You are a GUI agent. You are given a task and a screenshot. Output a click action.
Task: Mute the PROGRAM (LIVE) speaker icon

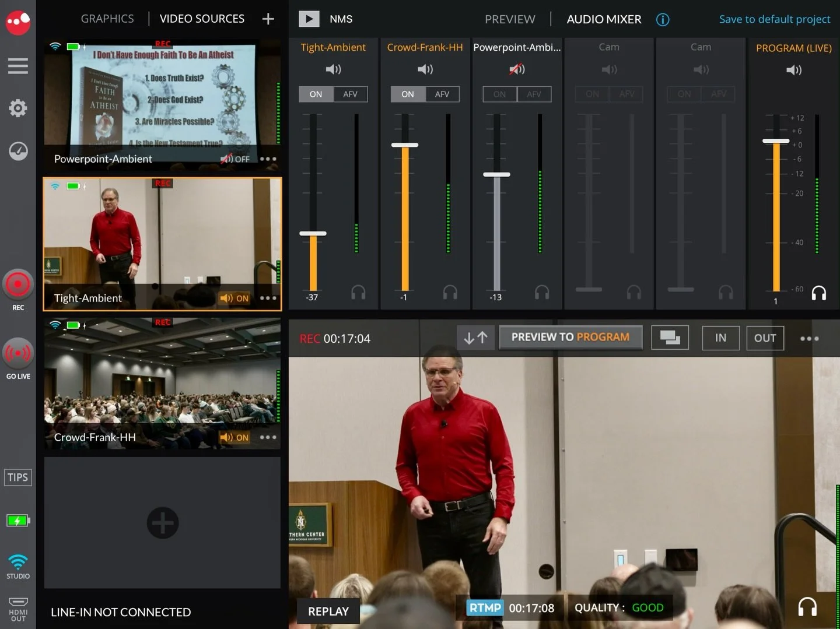(x=794, y=70)
